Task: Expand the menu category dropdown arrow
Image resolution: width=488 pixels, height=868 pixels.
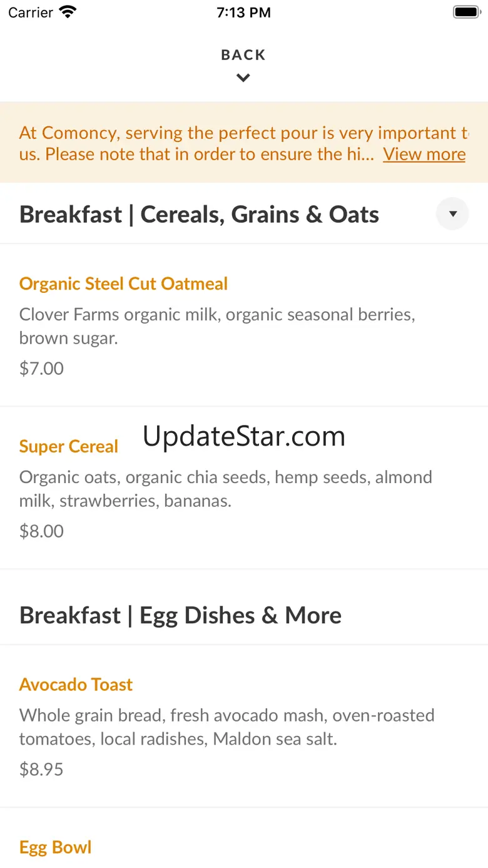Action: pyautogui.click(x=452, y=214)
